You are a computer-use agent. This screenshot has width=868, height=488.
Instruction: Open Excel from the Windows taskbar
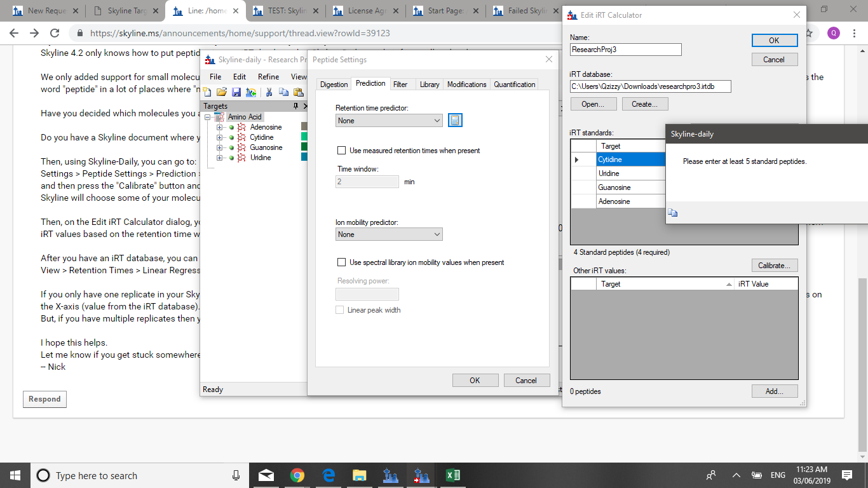452,475
